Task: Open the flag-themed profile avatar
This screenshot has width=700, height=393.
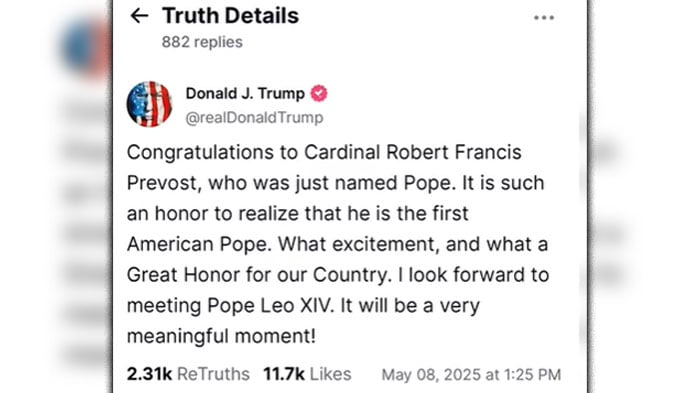Action: tap(149, 104)
